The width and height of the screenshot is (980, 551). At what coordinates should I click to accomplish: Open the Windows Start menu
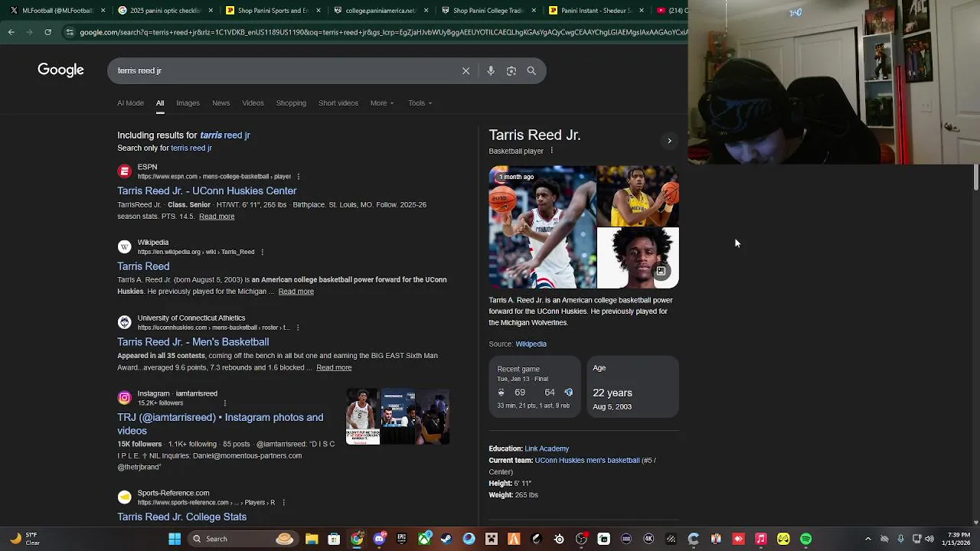175,539
